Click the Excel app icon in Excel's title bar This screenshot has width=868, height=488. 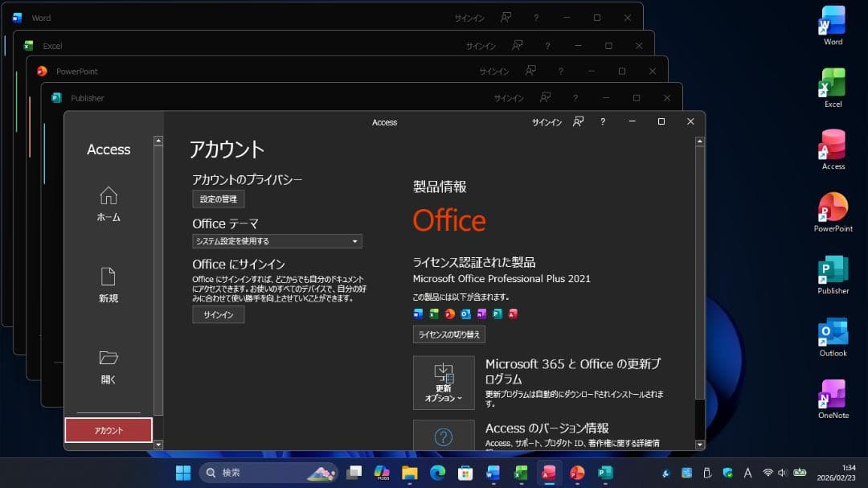pyautogui.click(x=29, y=46)
